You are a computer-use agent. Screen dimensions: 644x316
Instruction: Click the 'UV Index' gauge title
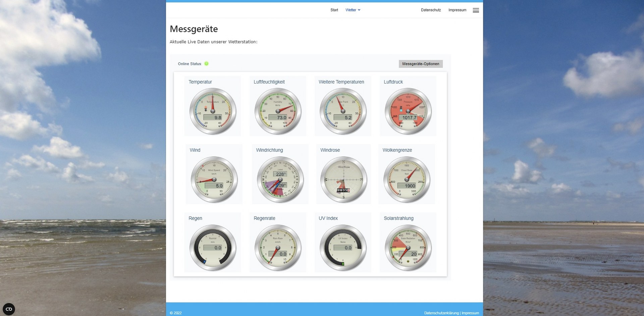tap(328, 218)
